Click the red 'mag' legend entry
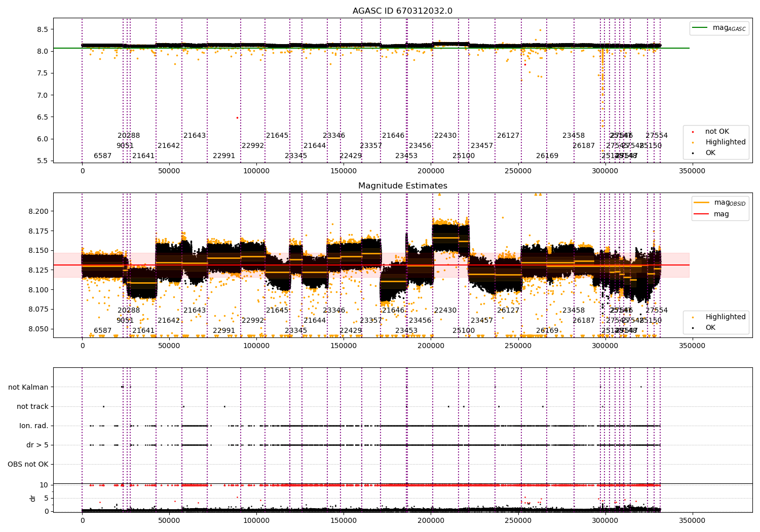 [712, 214]
